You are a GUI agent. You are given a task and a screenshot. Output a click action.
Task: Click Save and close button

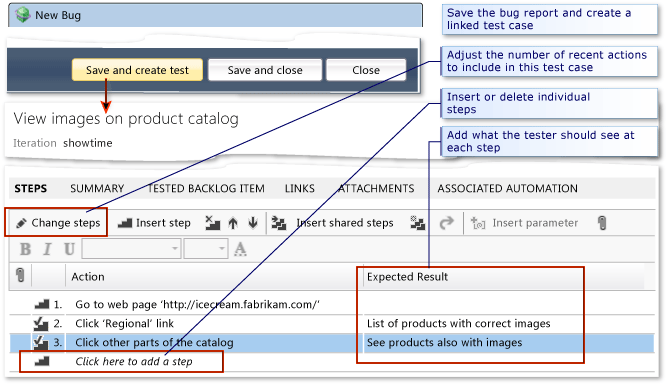coord(265,70)
